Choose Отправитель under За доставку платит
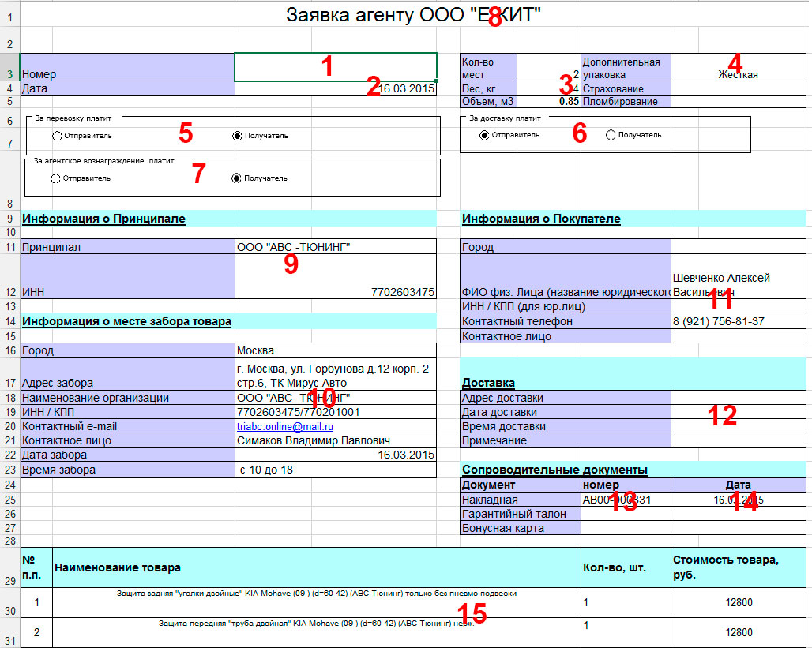Screen dimensions: 812x648 point(484,135)
